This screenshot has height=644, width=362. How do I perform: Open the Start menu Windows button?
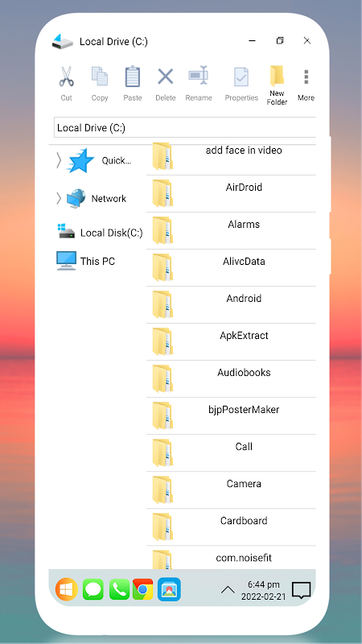pyautogui.click(x=67, y=589)
